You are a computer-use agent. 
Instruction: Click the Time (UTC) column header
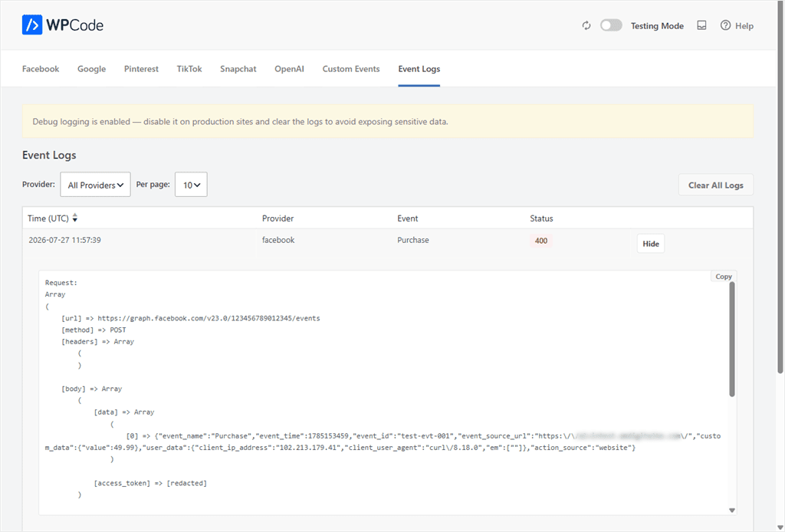(x=48, y=218)
